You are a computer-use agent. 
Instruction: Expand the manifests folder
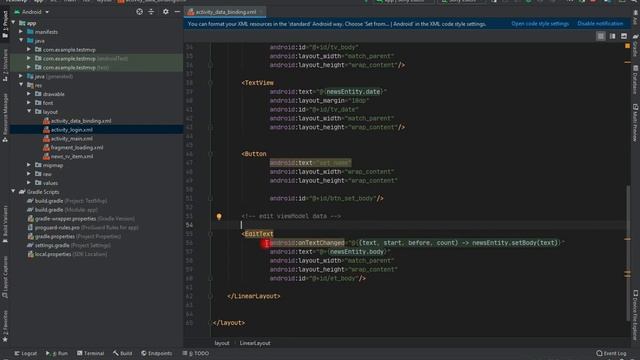pos(21,32)
